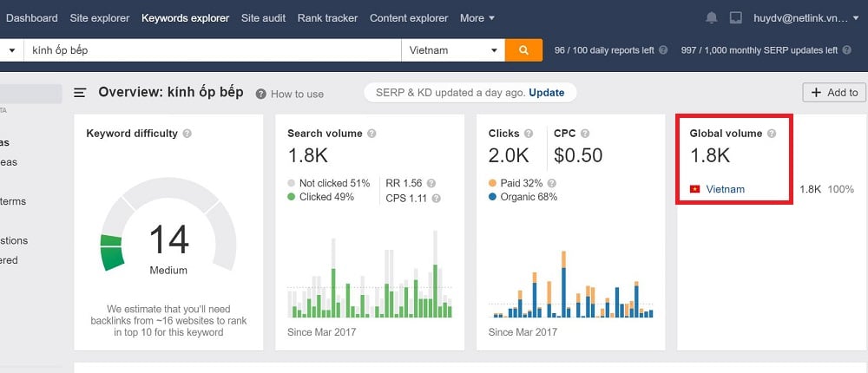Screen dimensions: 868x373
Task: Click Since Mar 2017 under Clicks chart
Action: point(523,332)
